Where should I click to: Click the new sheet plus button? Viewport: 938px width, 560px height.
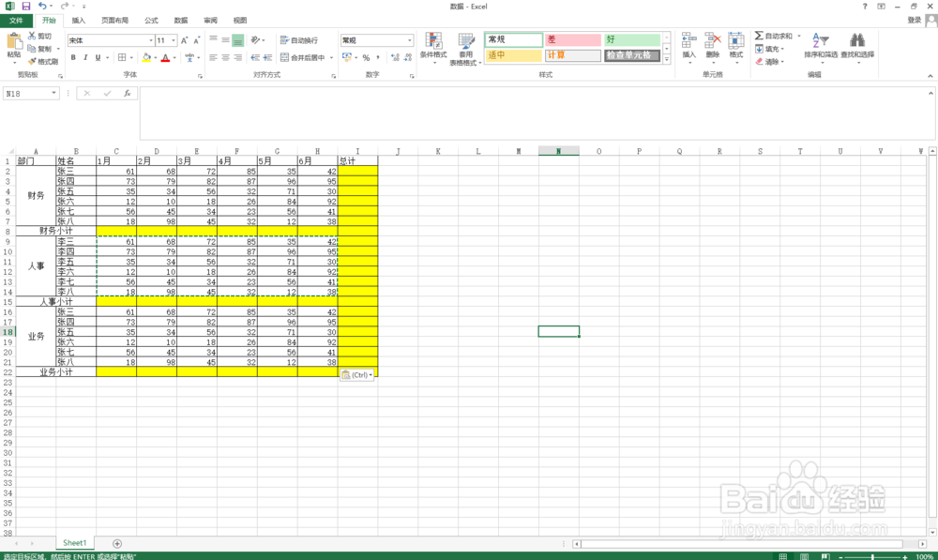point(117,543)
